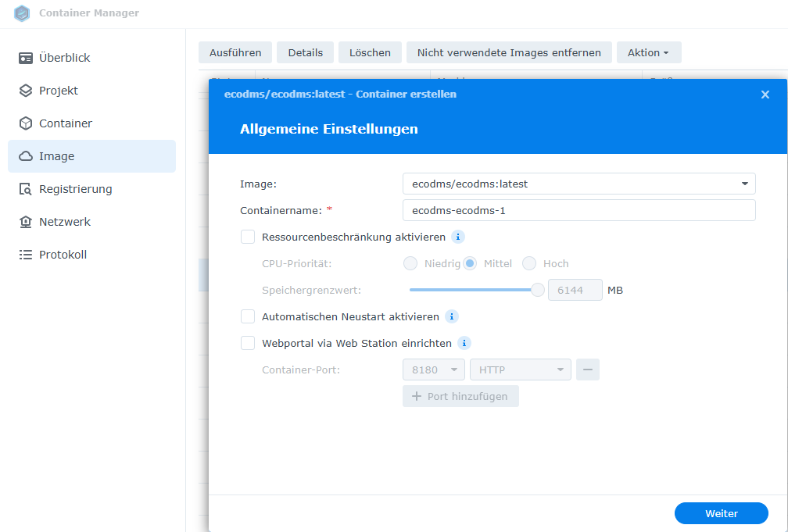This screenshot has width=788, height=532.
Task: Click the Container Manager logo icon
Action: pos(22,13)
